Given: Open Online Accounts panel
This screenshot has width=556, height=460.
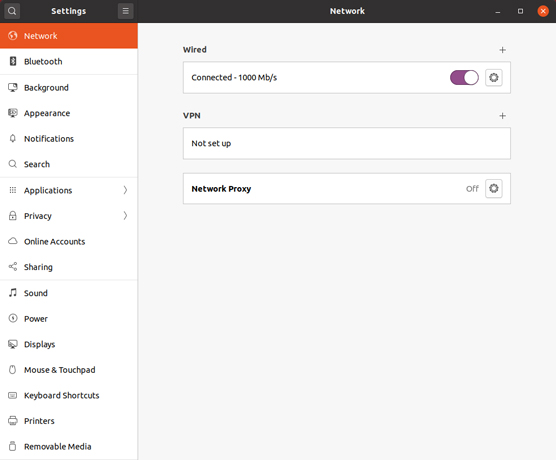Looking at the screenshot, I should tap(69, 241).
